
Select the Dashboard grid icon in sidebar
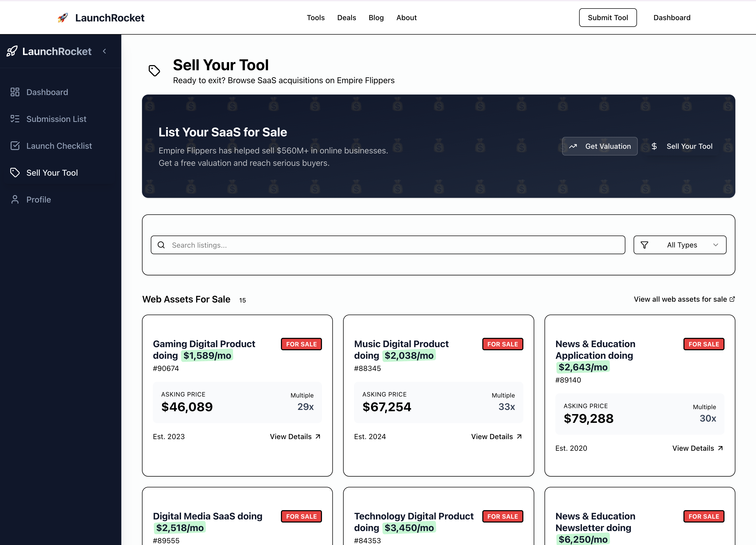tap(15, 92)
